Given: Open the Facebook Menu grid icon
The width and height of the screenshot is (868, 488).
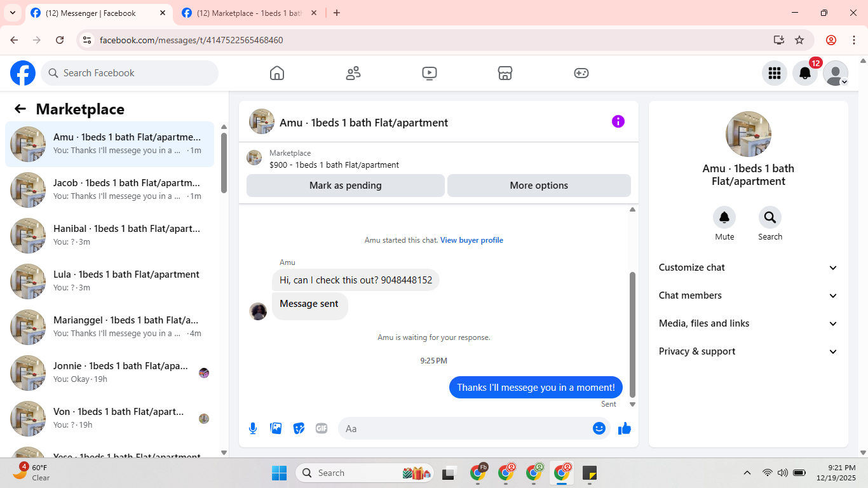Looking at the screenshot, I should [x=774, y=73].
